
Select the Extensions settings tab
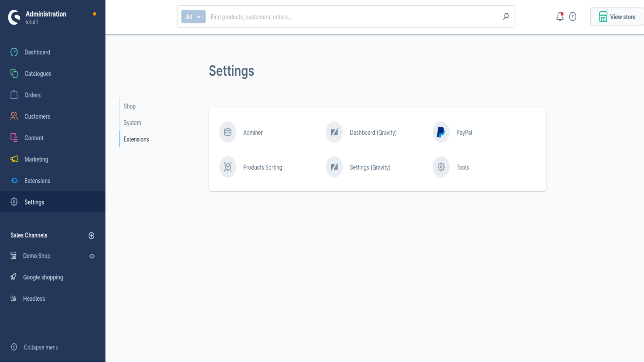tap(136, 139)
